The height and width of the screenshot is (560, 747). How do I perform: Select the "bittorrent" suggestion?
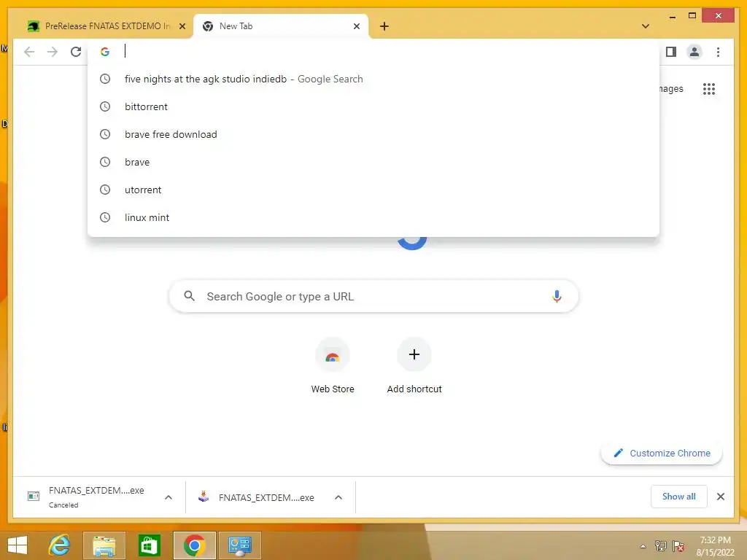pyautogui.click(x=373, y=106)
